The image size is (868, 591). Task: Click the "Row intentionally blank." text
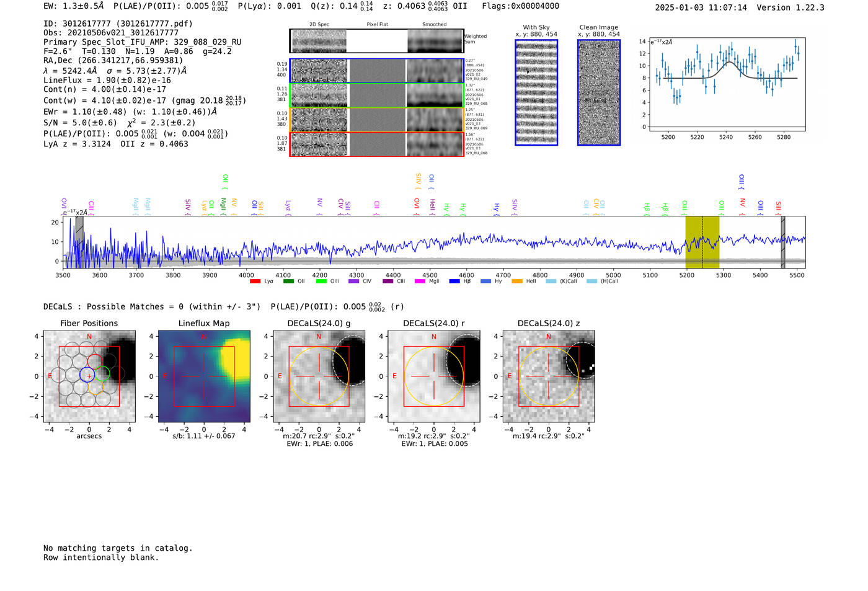click(x=101, y=558)
